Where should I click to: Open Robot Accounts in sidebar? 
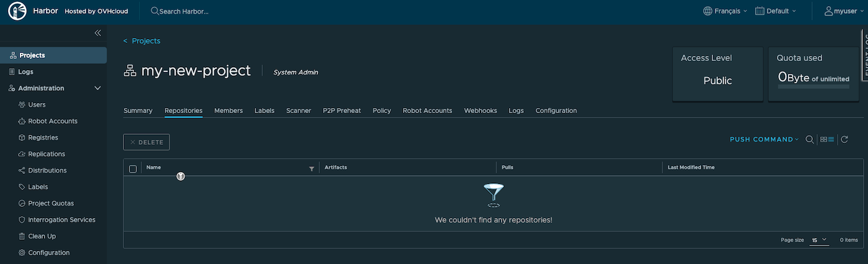52,121
